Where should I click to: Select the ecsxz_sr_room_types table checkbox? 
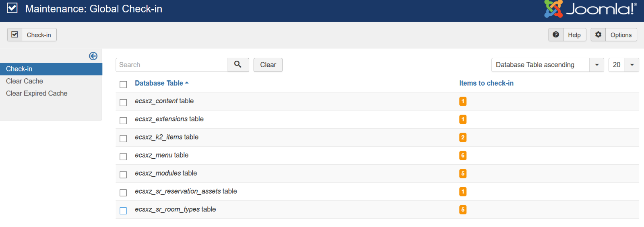point(123,211)
